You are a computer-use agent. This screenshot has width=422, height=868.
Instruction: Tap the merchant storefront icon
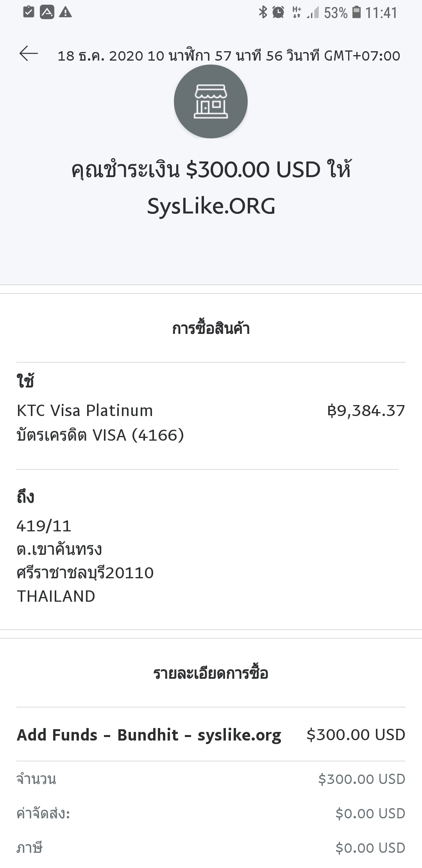coord(211,101)
